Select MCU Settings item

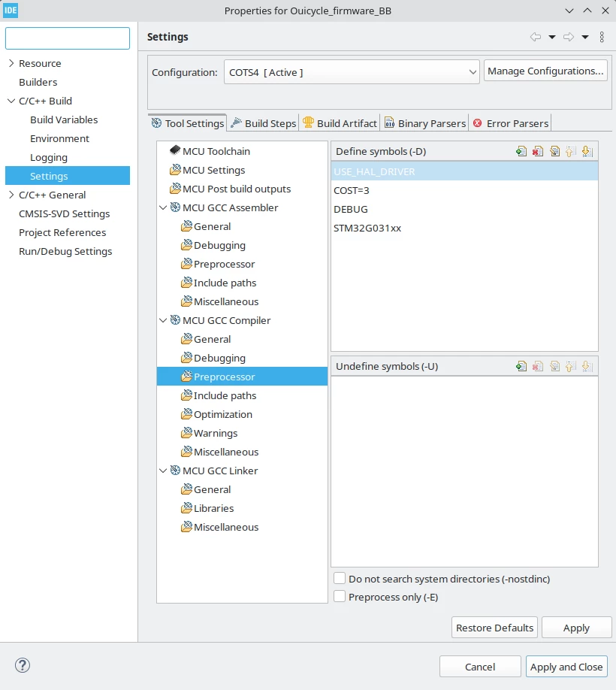point(207,171)
